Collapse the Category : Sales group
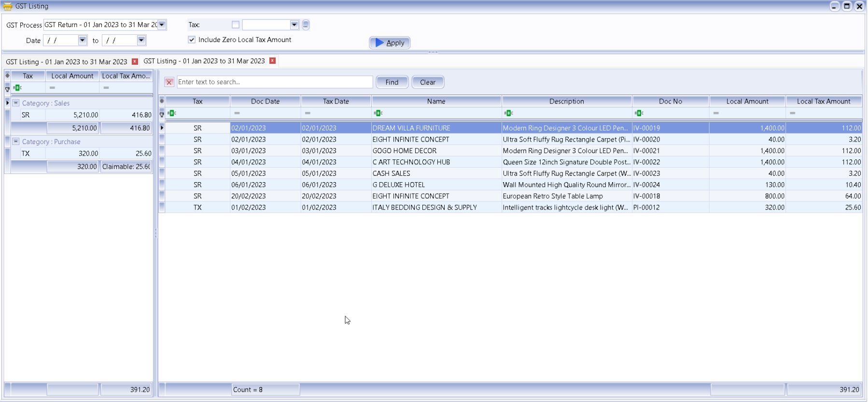 pos(16,103)
